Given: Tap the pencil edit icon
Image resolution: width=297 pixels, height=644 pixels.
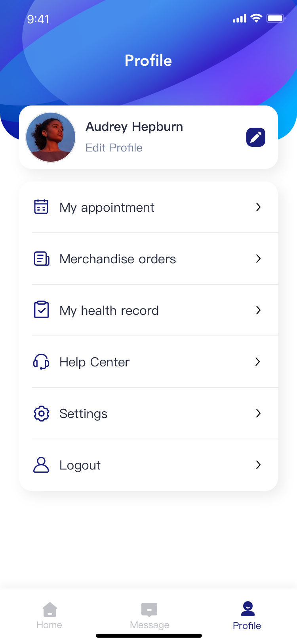Looking at the screenshot, I should [x=256, y=137].
